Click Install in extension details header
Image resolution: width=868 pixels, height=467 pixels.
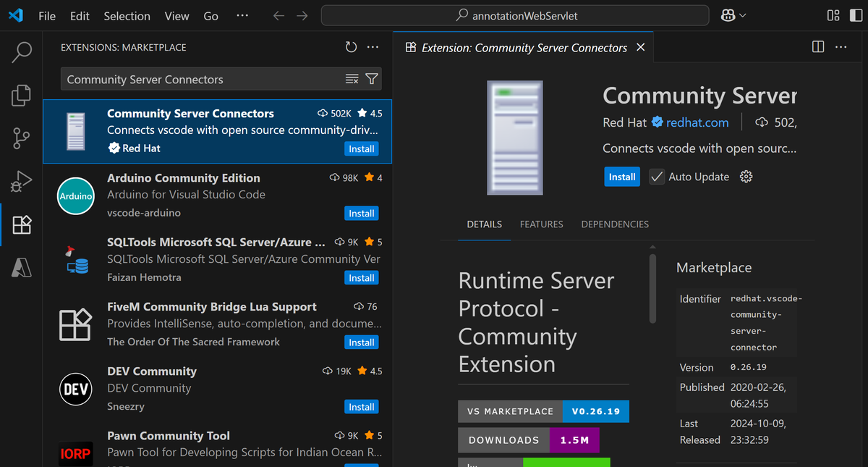(622, 177)
